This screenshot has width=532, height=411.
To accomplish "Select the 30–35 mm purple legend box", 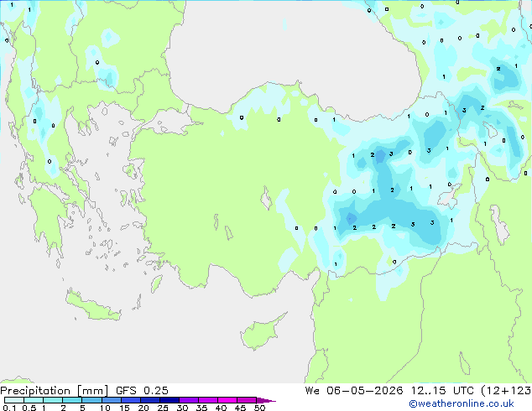I will tap(189, 400).
